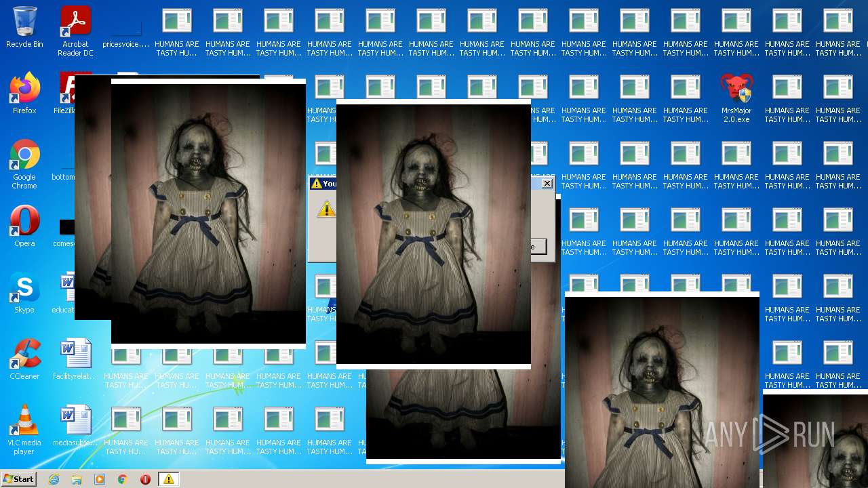Select the HUMANS ARE TASTY file right of MrsMajor 2.0.exe
This screenshot has height=488, width=868.
tap(787, 98)
